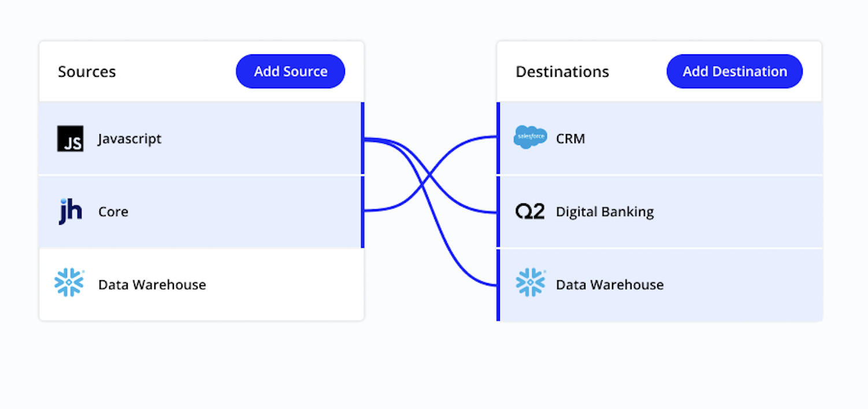The height and width of the screenshot is (409, 868).
Task: Click the Sources panel header
Action: click(x=87, y=71)
